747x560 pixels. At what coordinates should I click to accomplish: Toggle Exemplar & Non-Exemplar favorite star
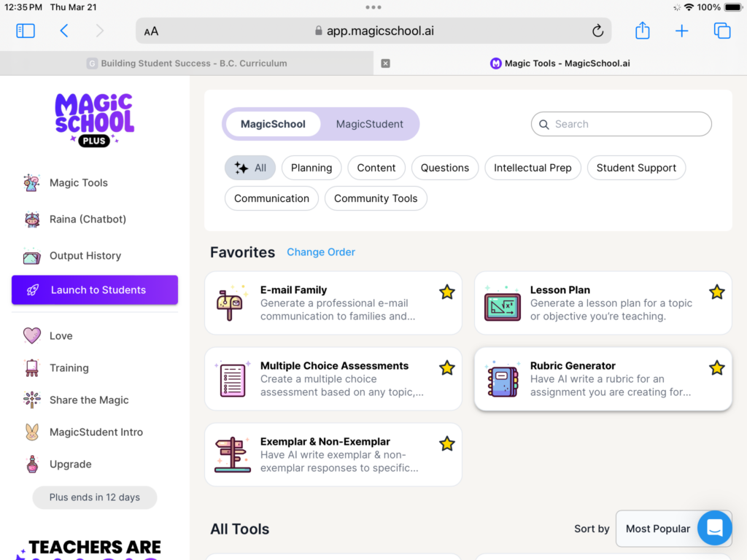pos(447,443)
